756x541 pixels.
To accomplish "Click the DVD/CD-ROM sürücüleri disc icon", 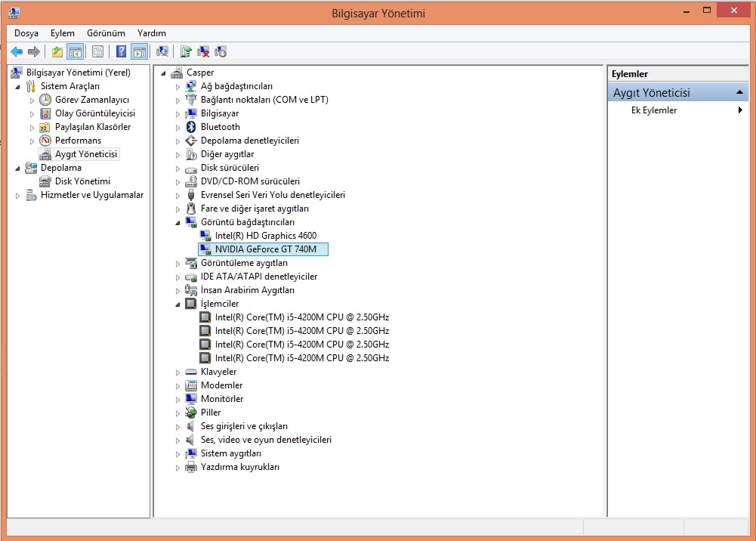I will (191, 181).
